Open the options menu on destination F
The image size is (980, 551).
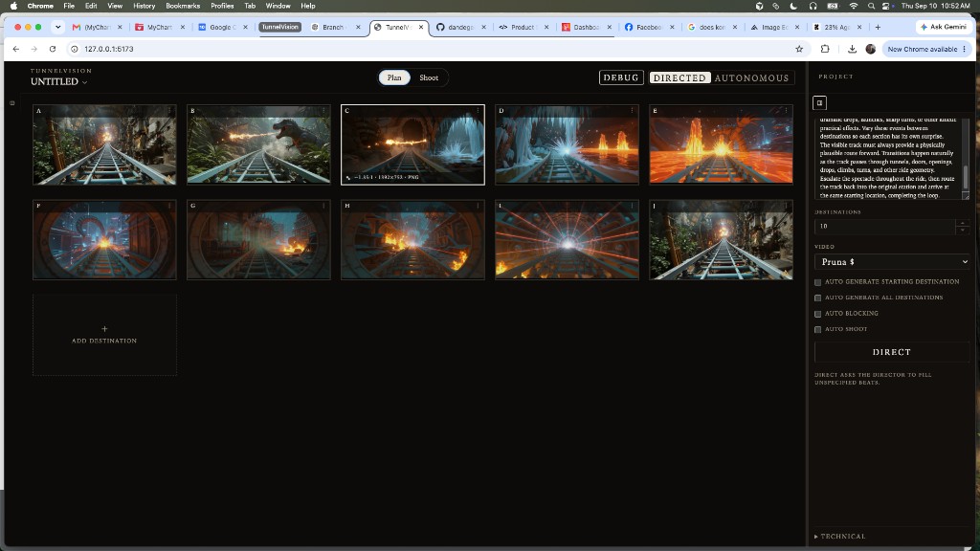click(x=170, y=206)
